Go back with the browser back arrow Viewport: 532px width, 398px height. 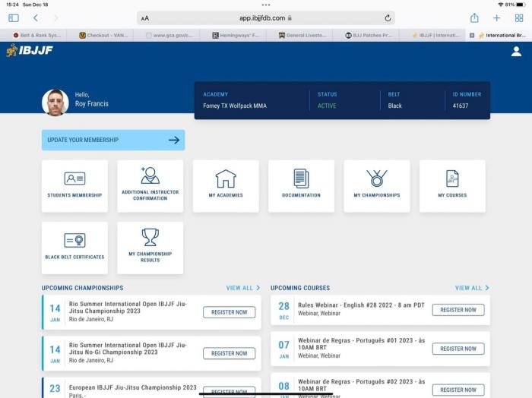(x=36, y=18)
